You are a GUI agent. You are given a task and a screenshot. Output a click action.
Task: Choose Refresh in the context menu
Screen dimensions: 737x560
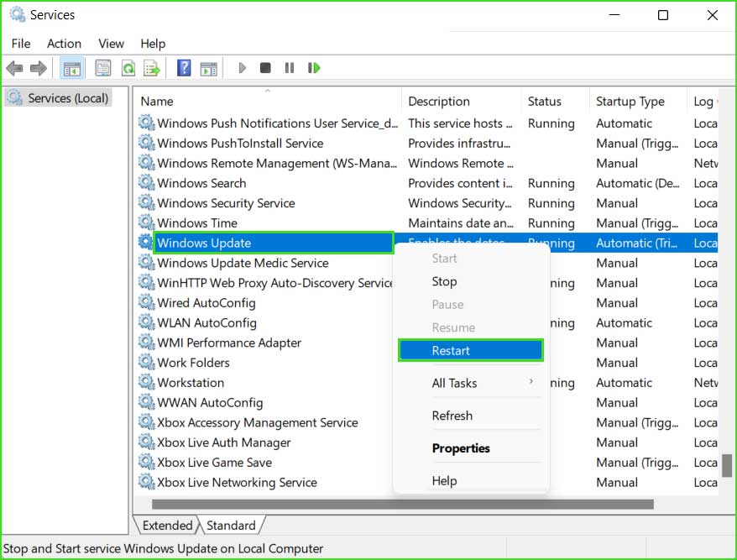coord(471,416)
